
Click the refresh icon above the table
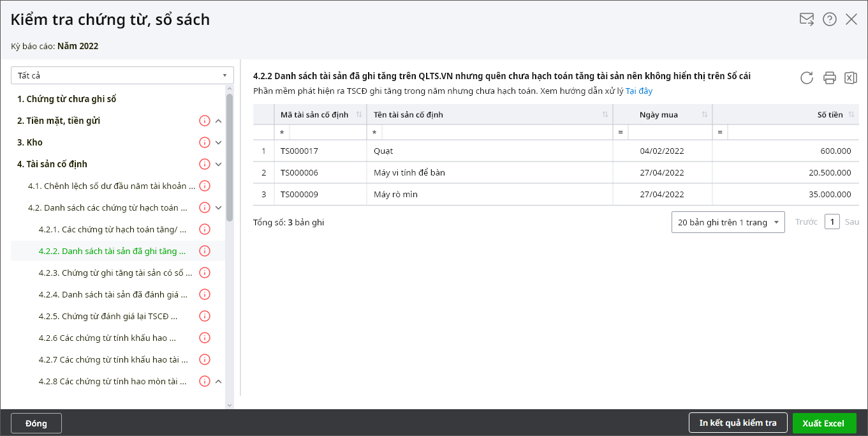807,78
